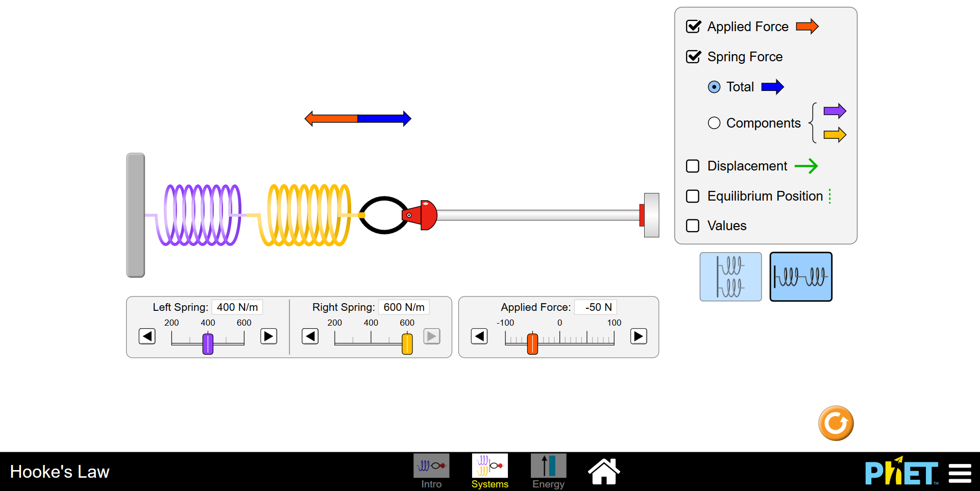Click the -100 tick label on force slider

(505, 323)
